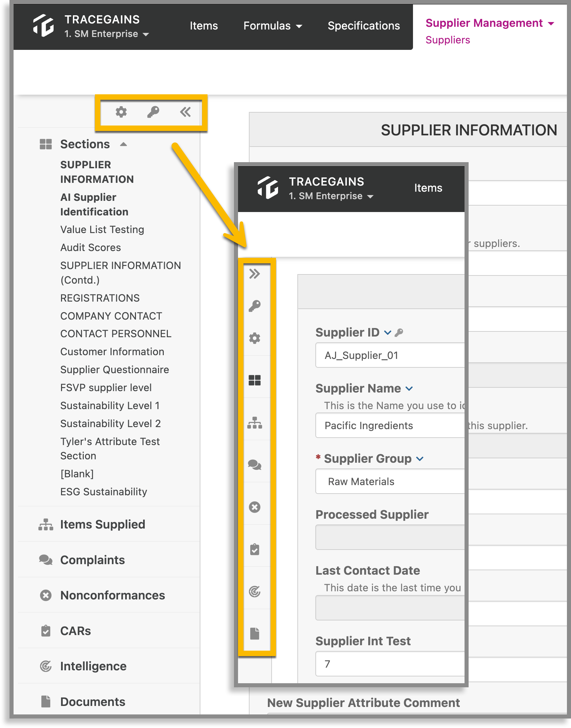Expand the collapsed sidebar with double right chevrons
This screenshot has width=571, height=728.
coord(255,274)
